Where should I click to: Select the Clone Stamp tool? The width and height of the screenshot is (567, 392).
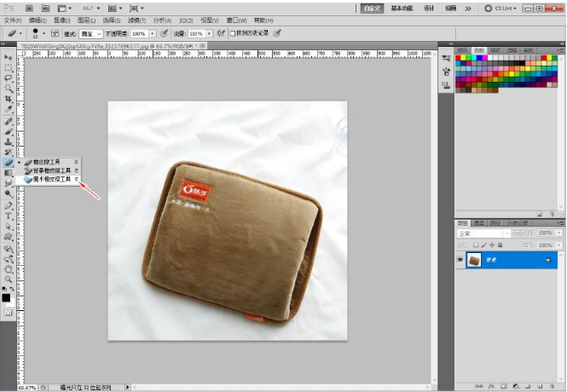point(8,142)
